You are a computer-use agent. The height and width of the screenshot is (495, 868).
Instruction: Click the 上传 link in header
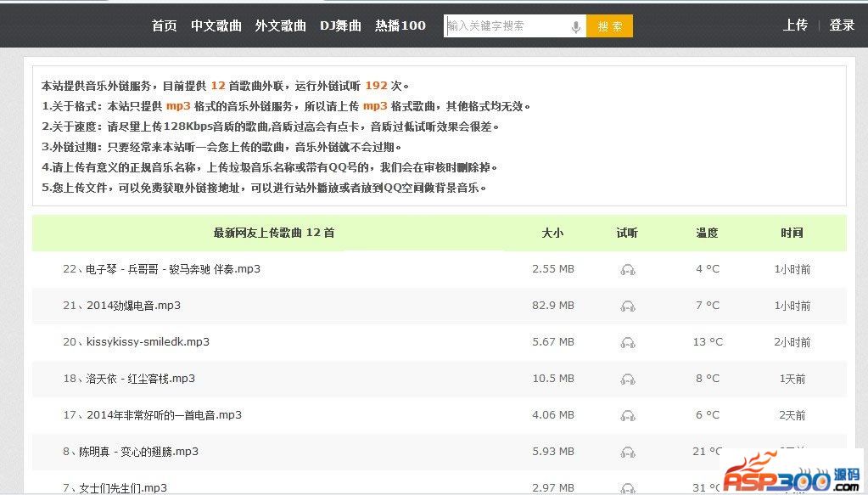click(795, 25)
